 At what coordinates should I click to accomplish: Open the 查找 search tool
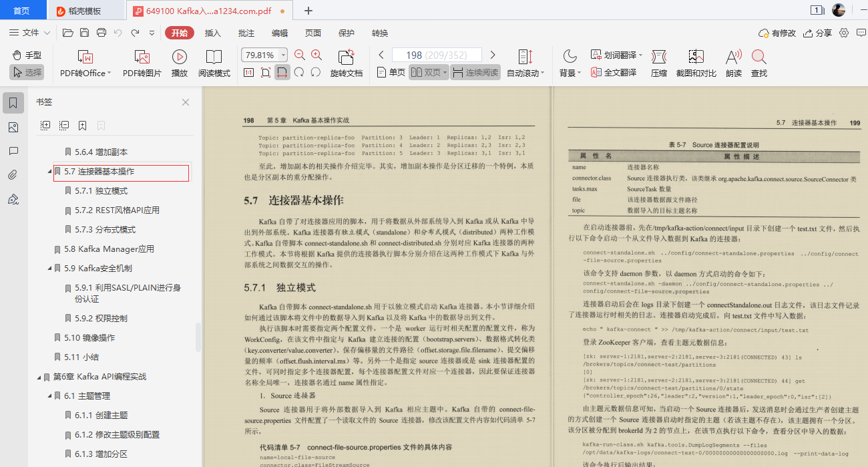[x=759, y=64]
